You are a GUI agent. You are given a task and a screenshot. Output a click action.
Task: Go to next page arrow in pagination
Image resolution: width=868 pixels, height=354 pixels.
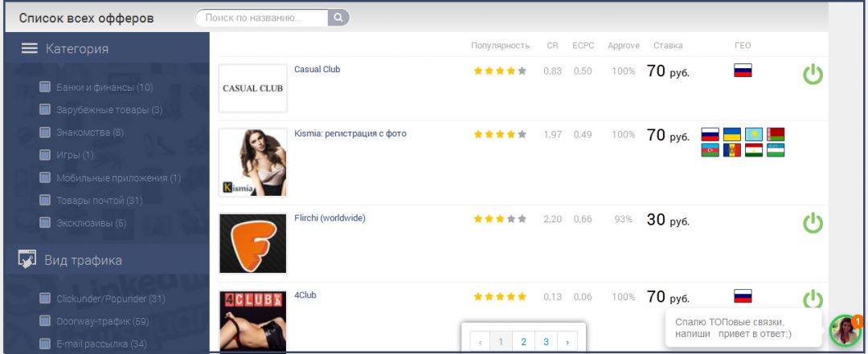(x=567, y=342)
